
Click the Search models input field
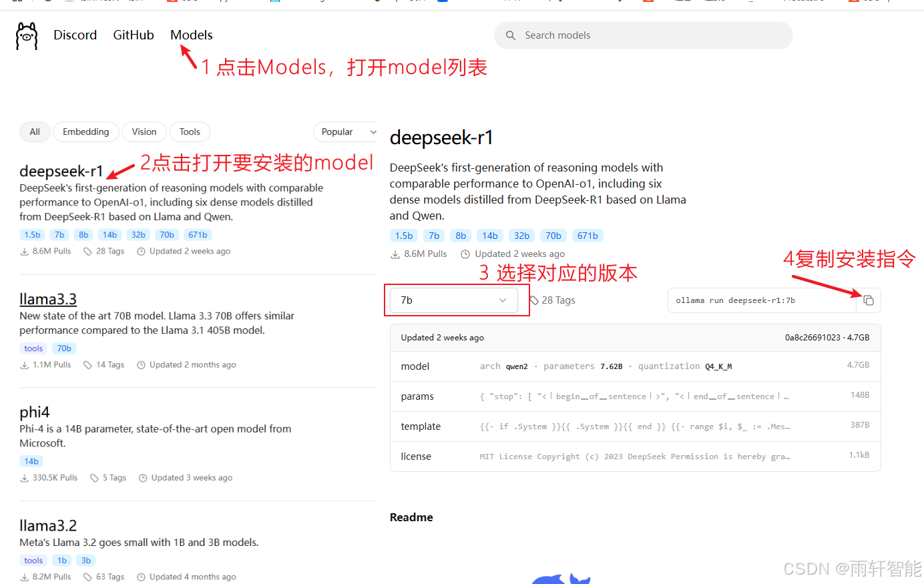[644, 35]
